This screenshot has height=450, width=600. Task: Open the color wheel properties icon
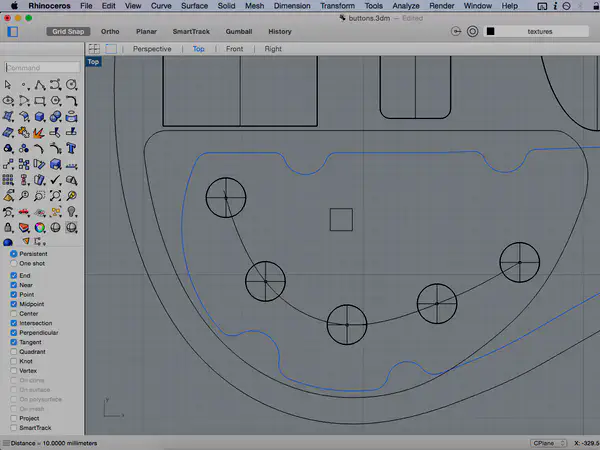pyautogui.click(x=40, y=228)
